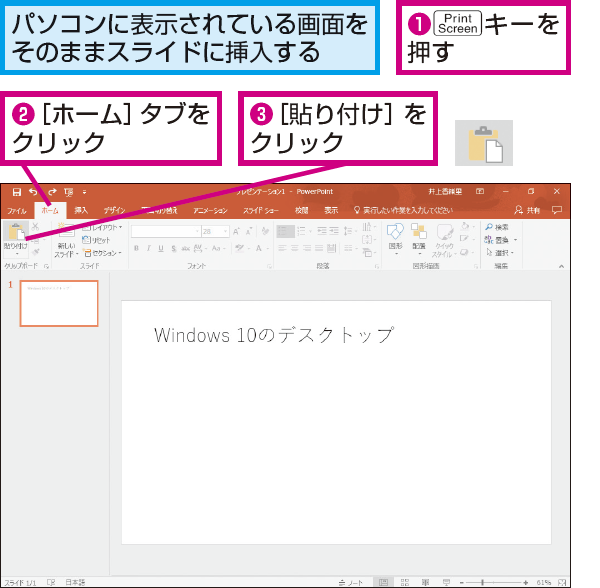Open the 配置 (Arrange) menu
The width and height of the screenshot is (600, 588).
[x=419, y=239]
